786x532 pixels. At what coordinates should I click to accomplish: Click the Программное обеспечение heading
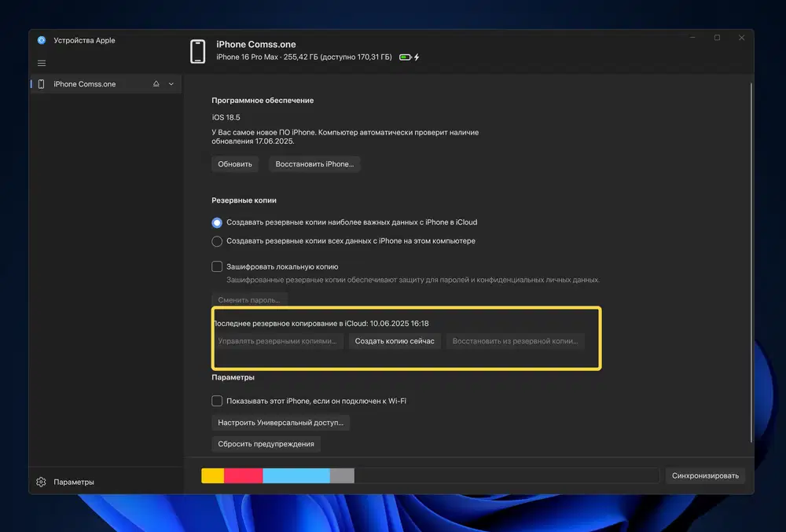coord(263,101)
